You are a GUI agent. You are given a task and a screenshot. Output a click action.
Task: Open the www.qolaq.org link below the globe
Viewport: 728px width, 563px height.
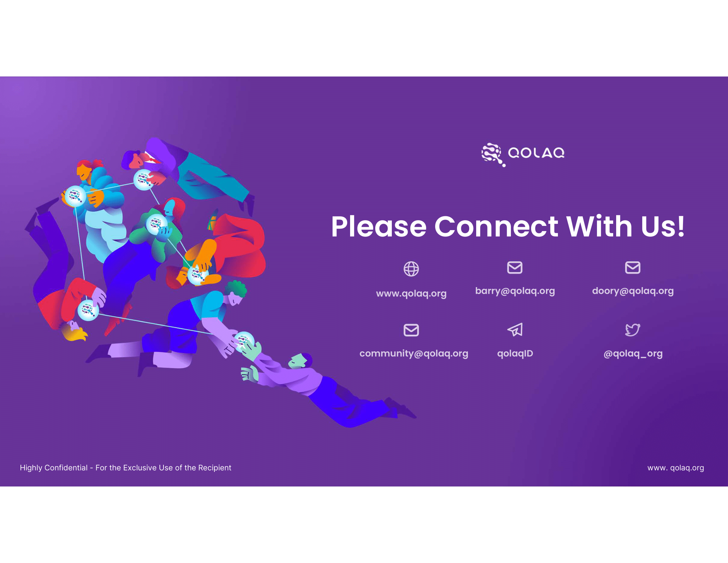pyautogui.click(x=411, y=293)
